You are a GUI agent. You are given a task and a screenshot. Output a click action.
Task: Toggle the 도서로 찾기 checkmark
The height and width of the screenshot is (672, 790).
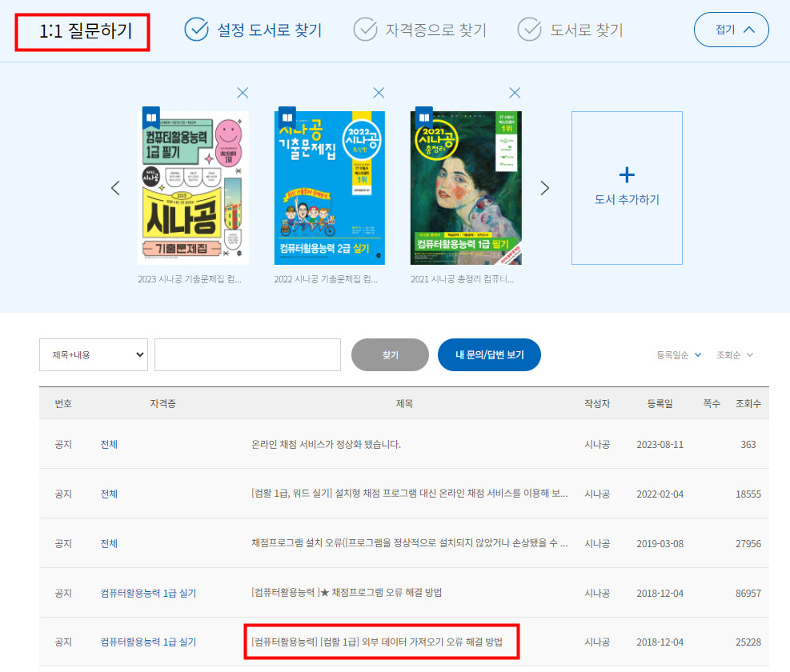(x=529, y=30)
